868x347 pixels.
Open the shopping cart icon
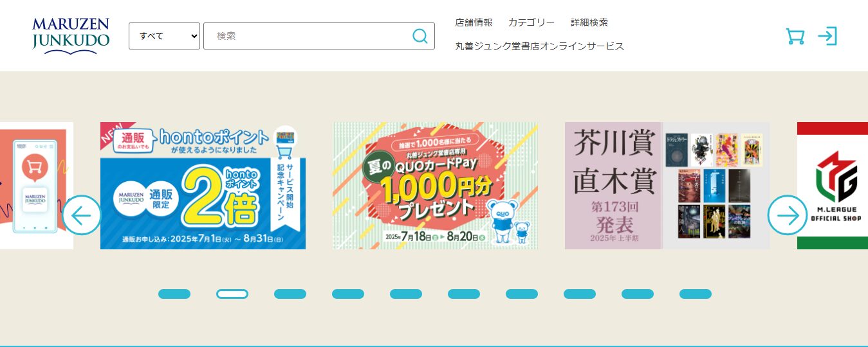tap(795, 36)
